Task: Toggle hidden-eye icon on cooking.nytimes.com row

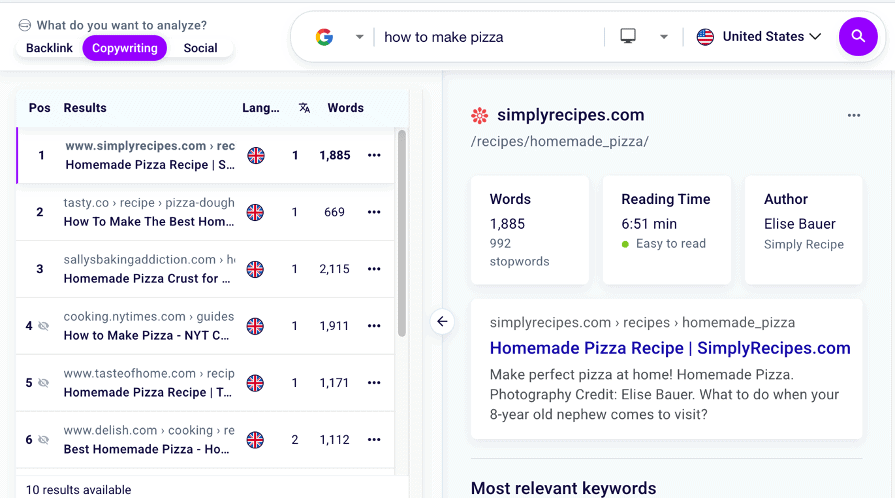Action: pyautogui.click(x=43, y=326)
